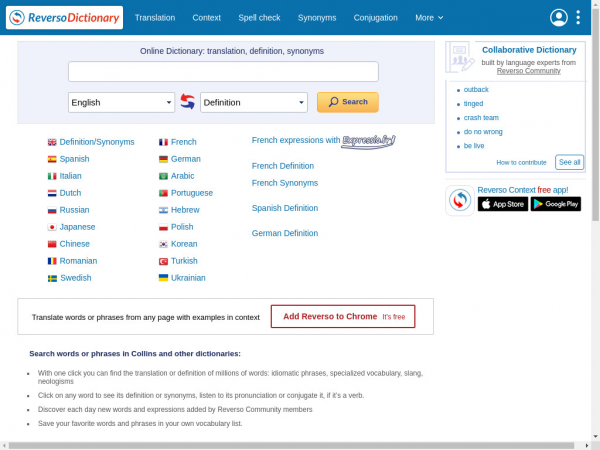Open the Ukrainian dictionary link
The image size is (600, 450).
click(x=188, y=278)
